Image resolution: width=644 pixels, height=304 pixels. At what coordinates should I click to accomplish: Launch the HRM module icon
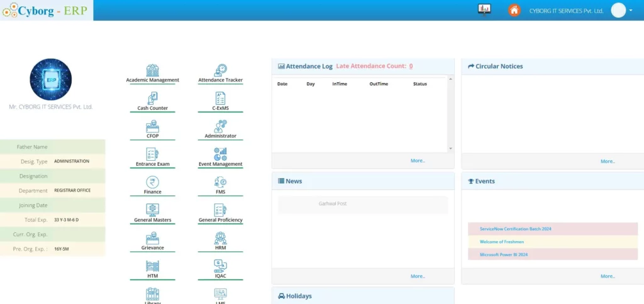(x=220, y=238)
